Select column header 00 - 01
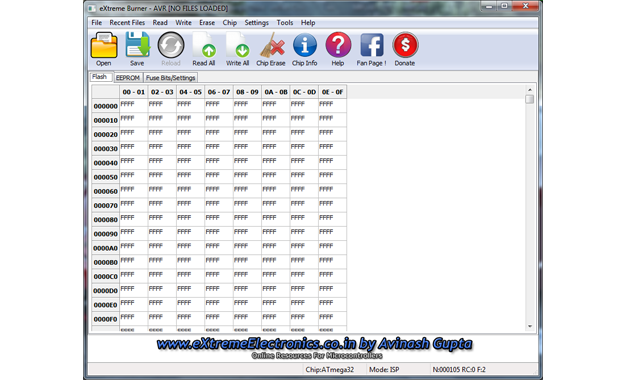626x380 pixels. pyautogui.click(x=134, y=92)
